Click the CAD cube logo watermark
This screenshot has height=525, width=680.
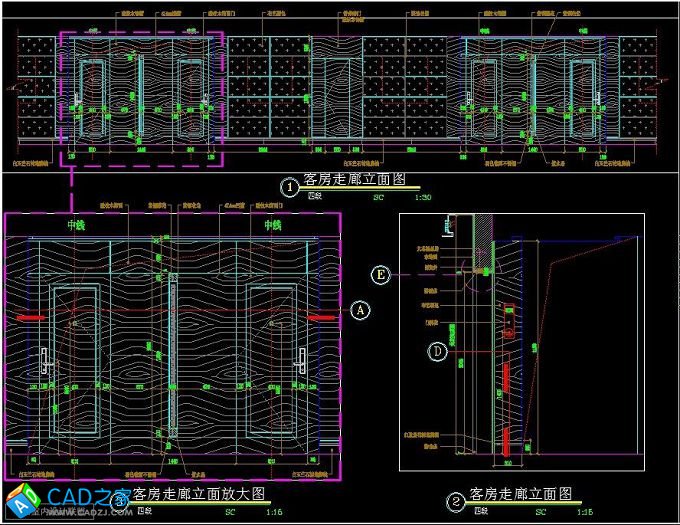(19, 502)
